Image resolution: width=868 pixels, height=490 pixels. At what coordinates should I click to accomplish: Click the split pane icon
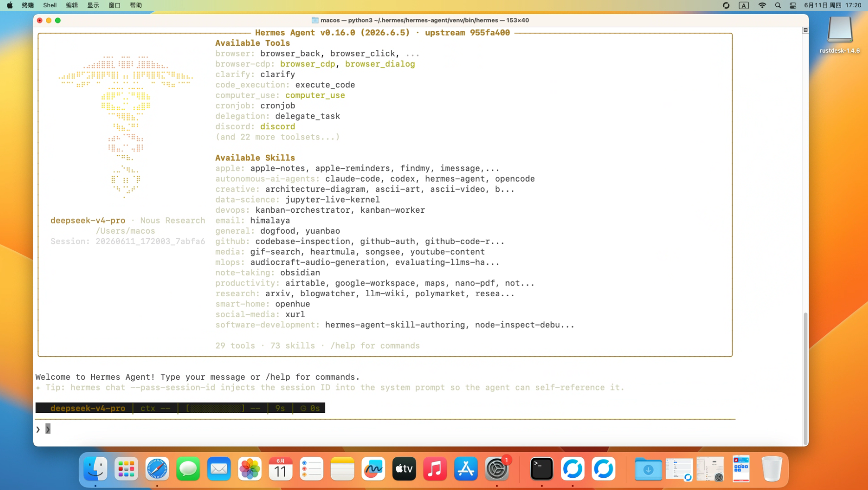pos(805,30)
